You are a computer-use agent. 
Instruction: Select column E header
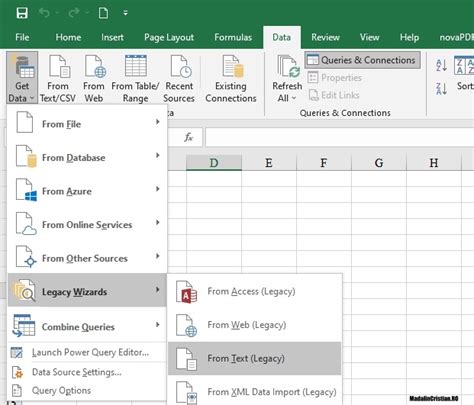pyautogui.click(x=269, y=163)
